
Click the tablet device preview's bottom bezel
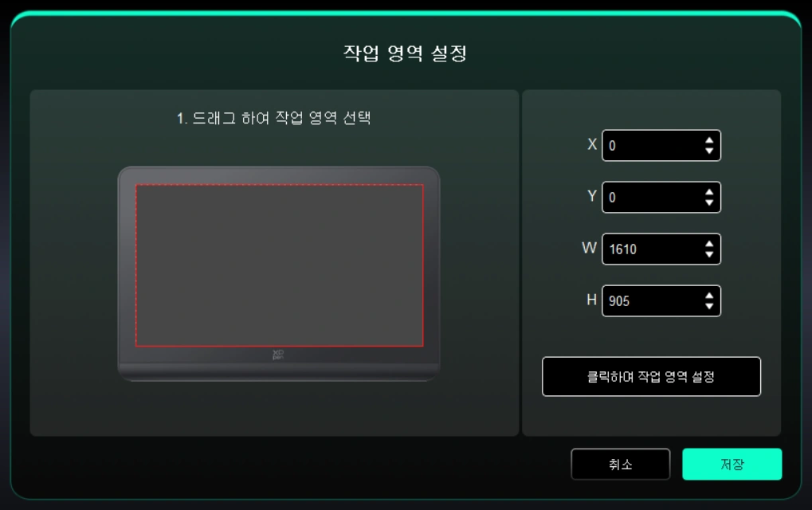(279, 372)
